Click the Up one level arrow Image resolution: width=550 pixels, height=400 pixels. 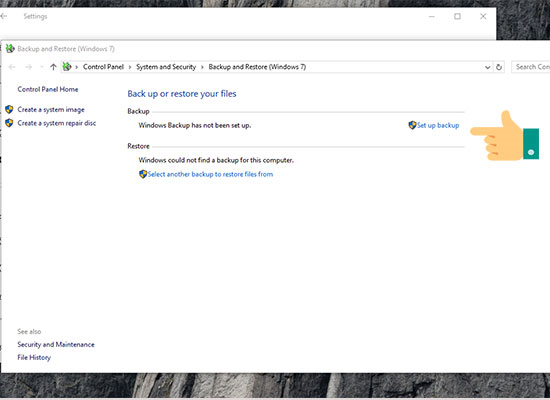coord(53,67)
